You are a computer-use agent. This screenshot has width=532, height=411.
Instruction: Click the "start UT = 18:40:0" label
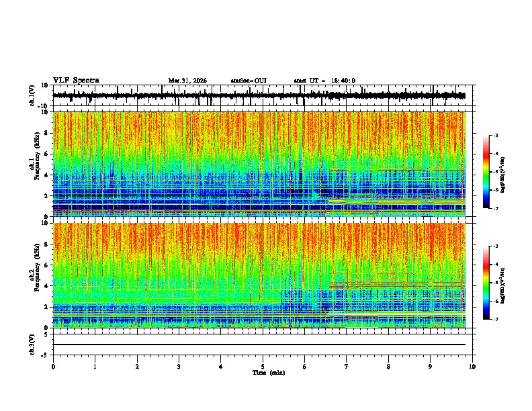click(324, 81)
